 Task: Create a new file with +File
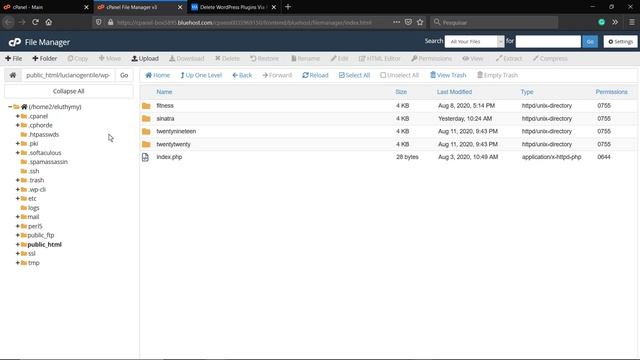[13, 58]
